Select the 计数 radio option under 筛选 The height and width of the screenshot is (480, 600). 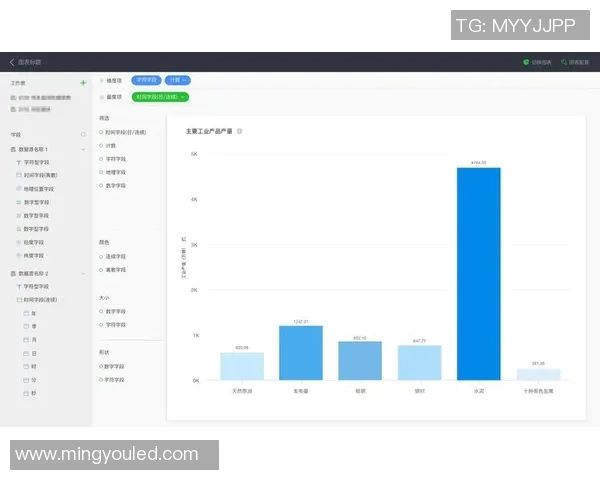[102, 145]
